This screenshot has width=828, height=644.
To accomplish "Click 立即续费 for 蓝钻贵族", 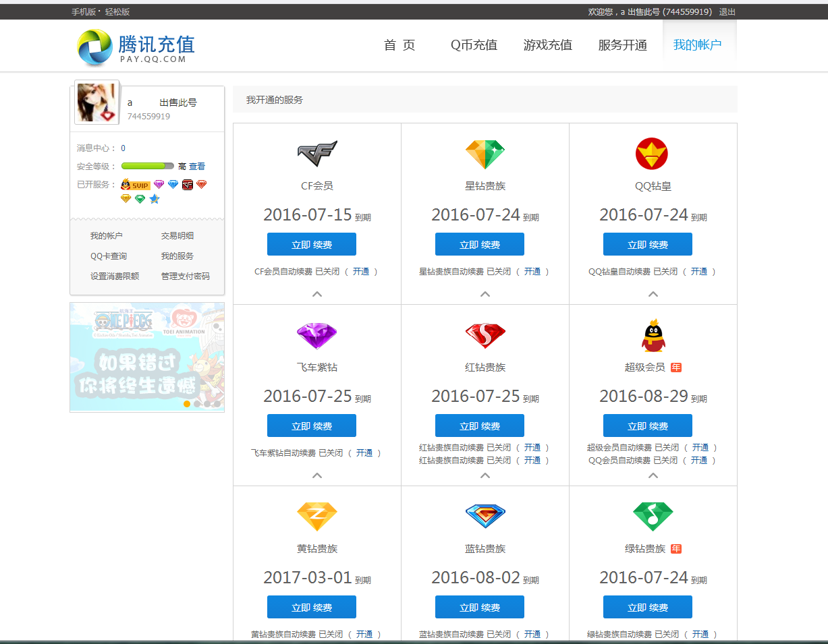I will pyautogui.click(x=480, y=607).
